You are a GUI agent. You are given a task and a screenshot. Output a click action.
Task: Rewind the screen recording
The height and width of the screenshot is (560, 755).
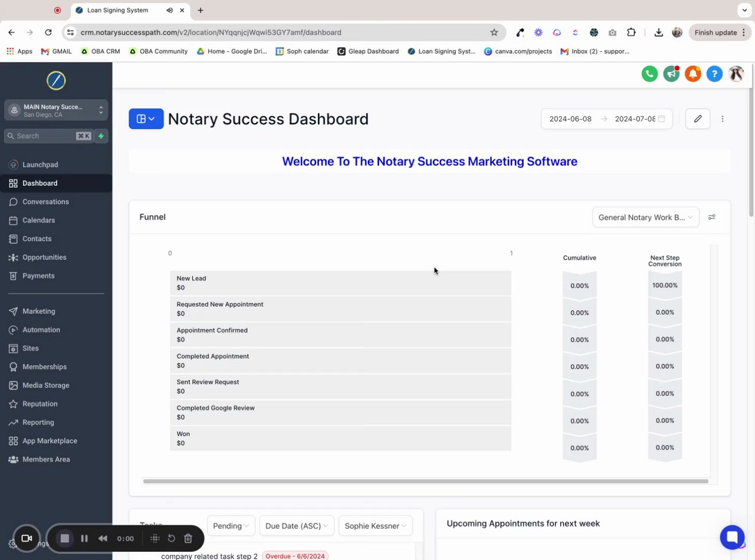pos(103,538)
